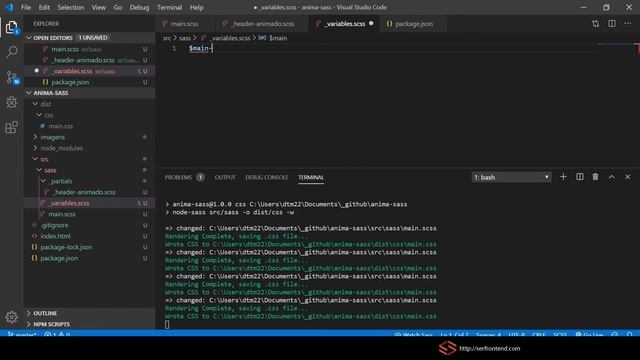Select _variables.scss in Open Editors list
Screen dimensions: 640x360
click(90, 71)
